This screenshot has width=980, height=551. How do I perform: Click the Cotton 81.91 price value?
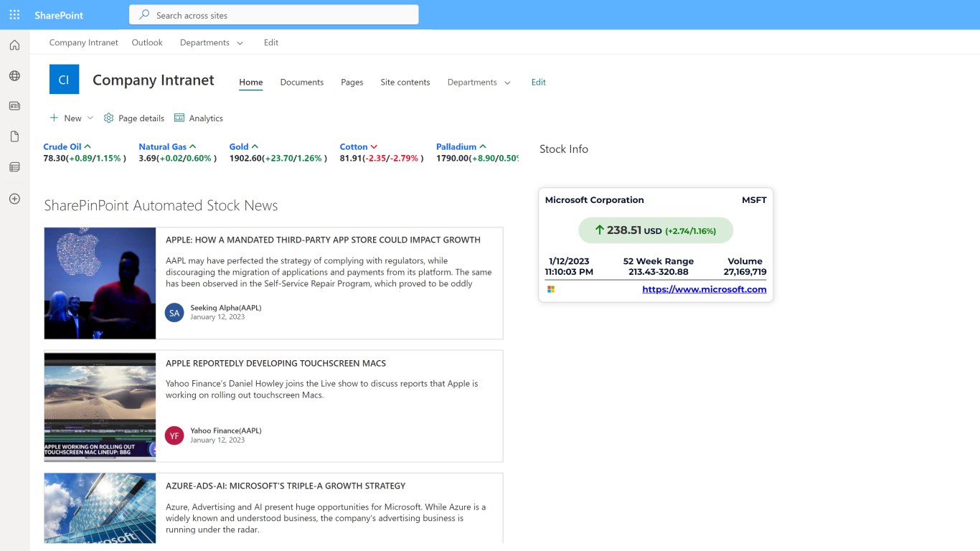(351, 158)
